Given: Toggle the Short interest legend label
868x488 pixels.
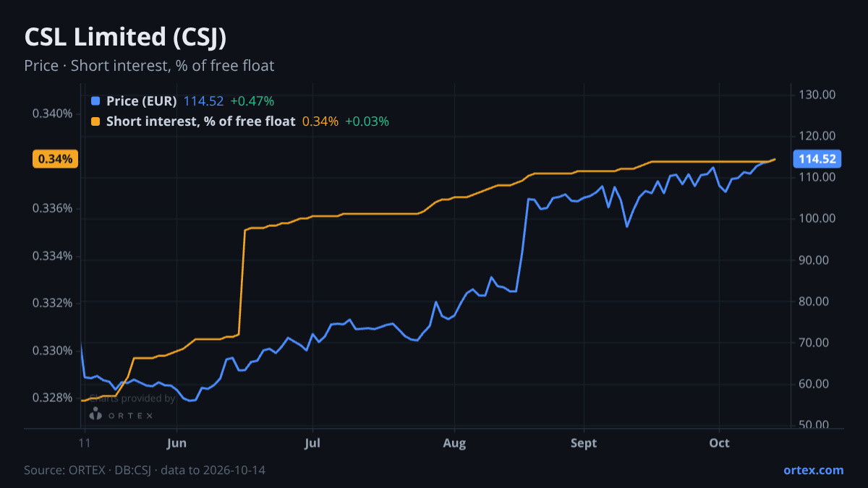Looking at the screenshot, I should click(x=200, y=121).
